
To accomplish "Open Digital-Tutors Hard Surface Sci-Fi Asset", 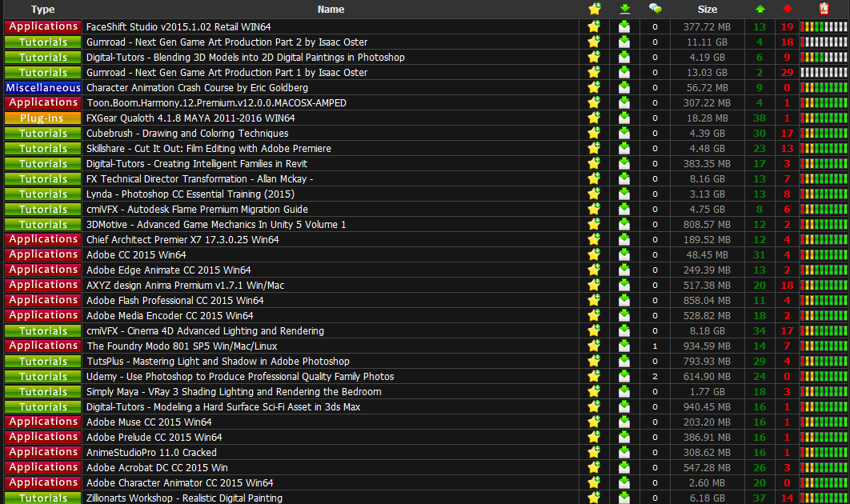I will pos(223,406).
